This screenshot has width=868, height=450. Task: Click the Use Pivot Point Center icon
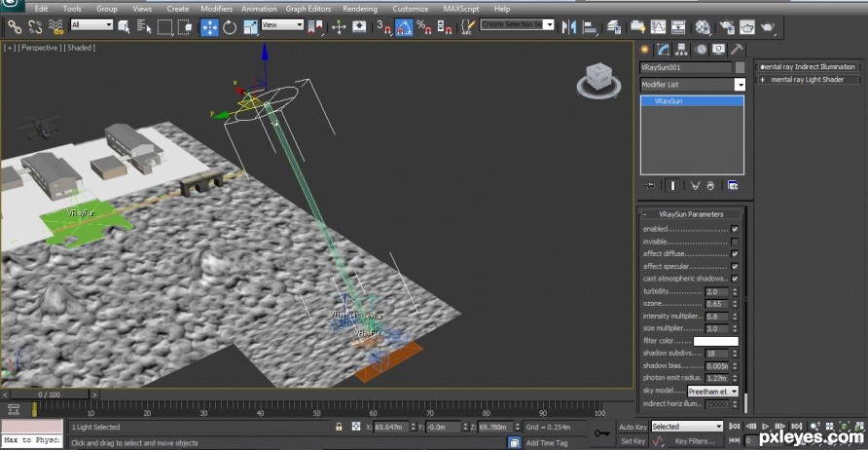click(315, 26)
